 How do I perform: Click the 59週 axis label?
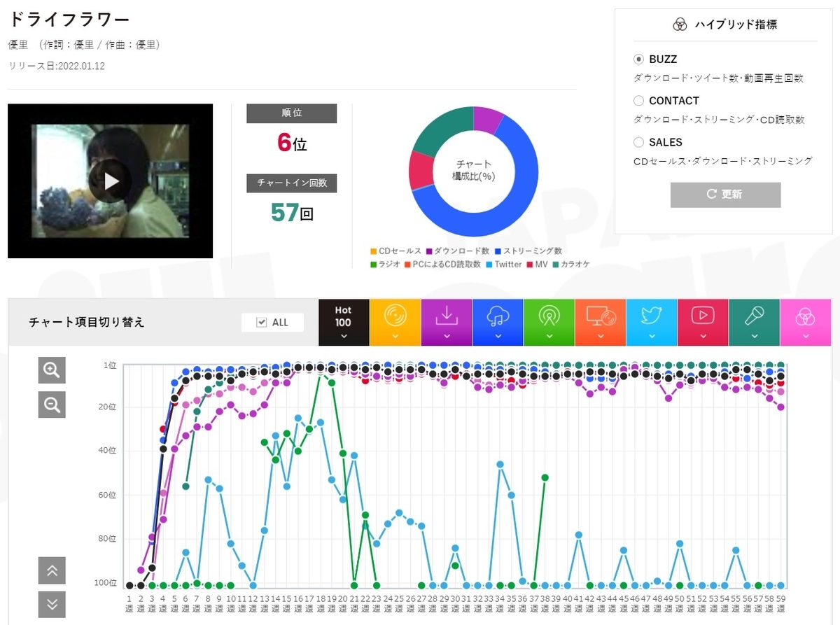point(780,604)
